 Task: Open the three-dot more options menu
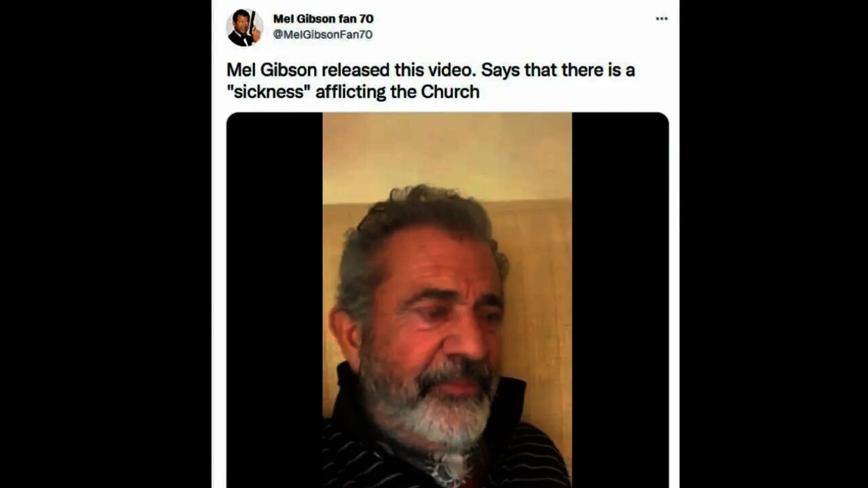point(661,19)
